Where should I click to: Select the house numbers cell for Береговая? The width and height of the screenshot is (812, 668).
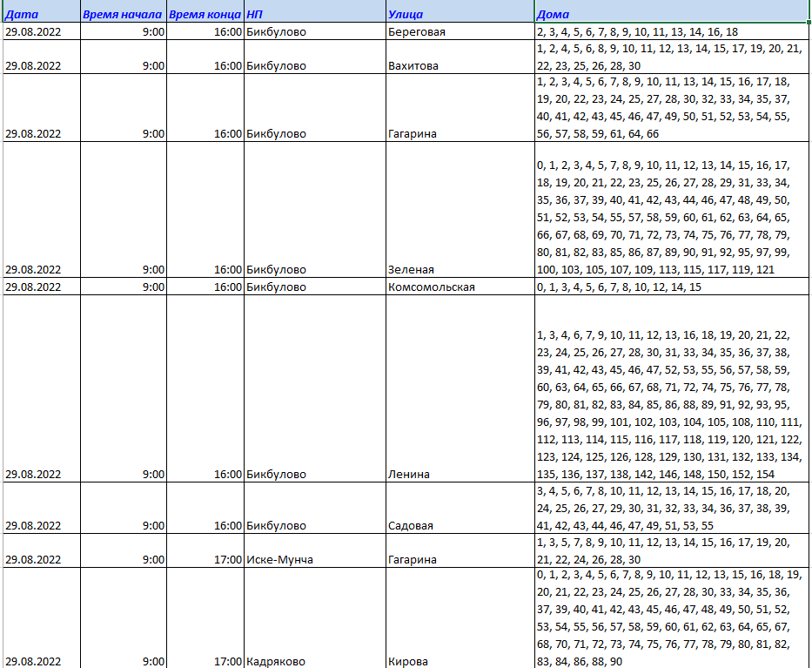tap(671, 32)
